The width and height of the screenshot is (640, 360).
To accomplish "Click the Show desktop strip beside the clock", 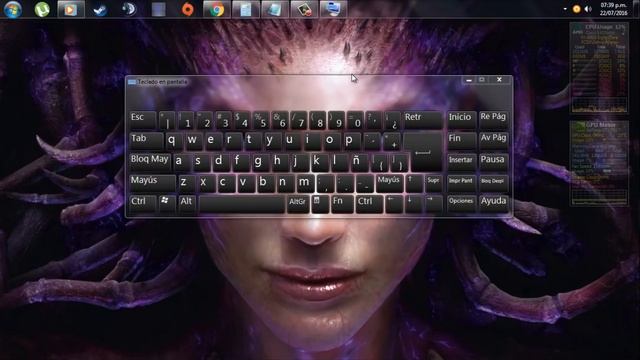I will 636,9.
